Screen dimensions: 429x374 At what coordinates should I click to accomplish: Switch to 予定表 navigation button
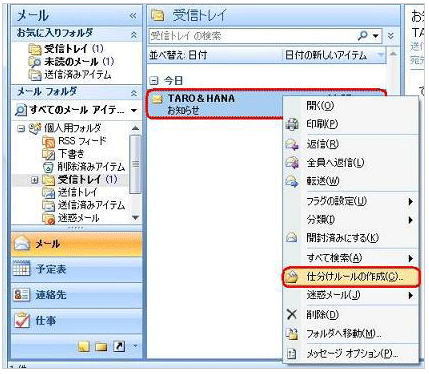77,269
